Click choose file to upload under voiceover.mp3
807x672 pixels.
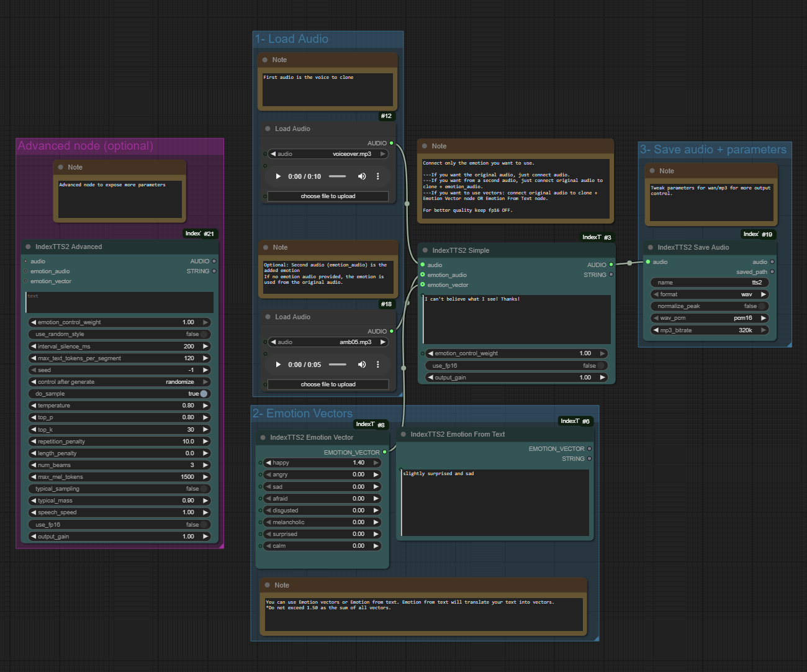[x=328, y=196]
